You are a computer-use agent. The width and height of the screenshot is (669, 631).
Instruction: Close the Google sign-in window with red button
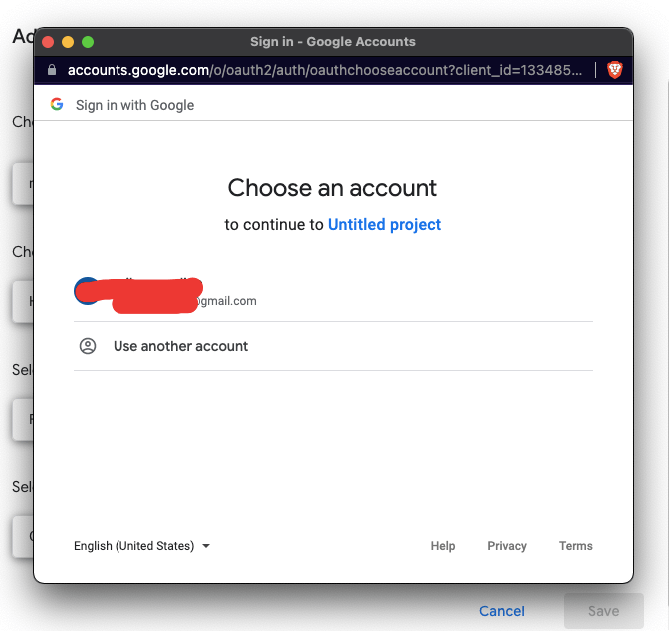[x=48, y=42]
